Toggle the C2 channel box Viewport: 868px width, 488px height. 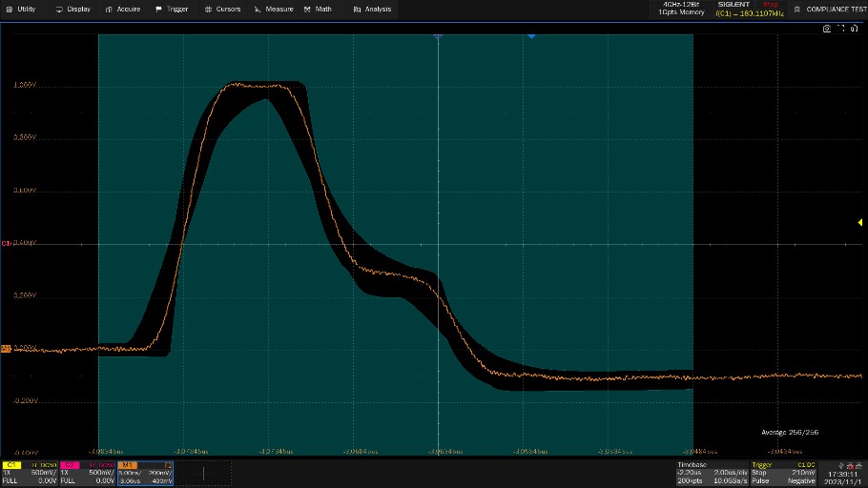87,472
